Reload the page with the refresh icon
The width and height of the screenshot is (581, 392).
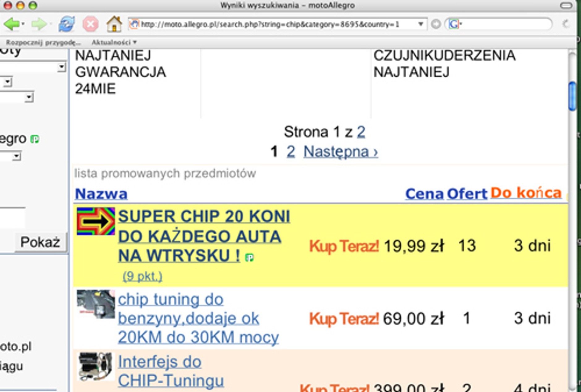(66, 23)
